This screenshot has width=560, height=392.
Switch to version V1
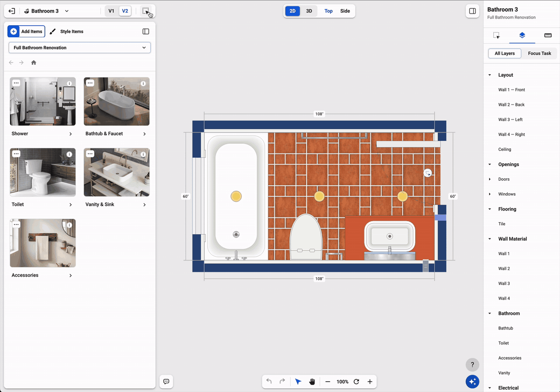coord(111,11)
